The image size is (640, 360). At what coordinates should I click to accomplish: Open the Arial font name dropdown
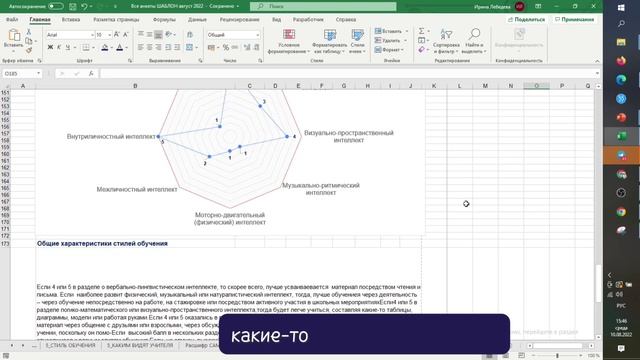[92, 35]
